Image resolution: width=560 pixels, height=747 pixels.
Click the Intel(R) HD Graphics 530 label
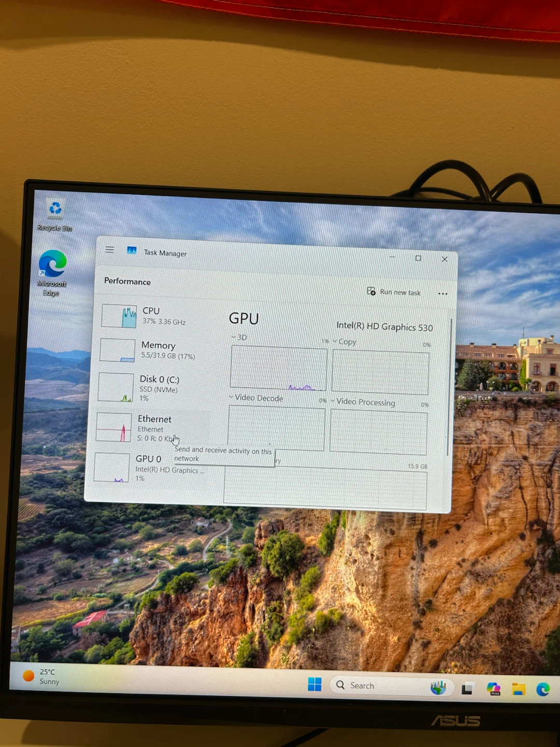[384, 326]
